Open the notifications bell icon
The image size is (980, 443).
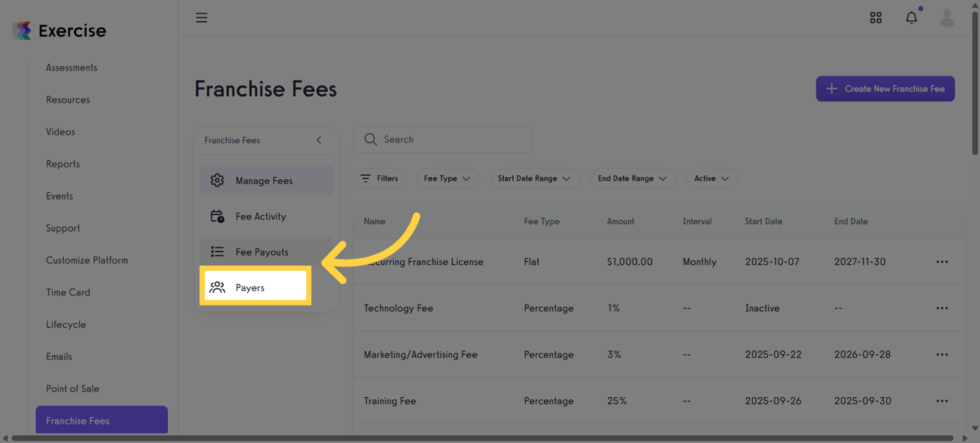[911, 17]
